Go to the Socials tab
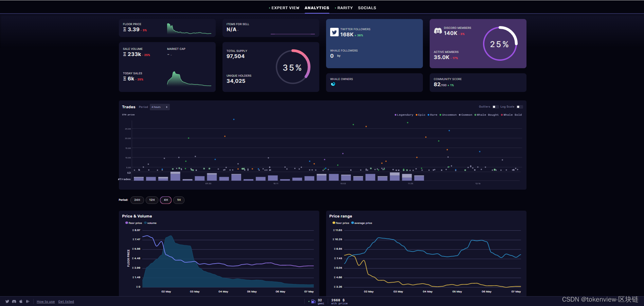The image size is (644, 306). [367, 8]
